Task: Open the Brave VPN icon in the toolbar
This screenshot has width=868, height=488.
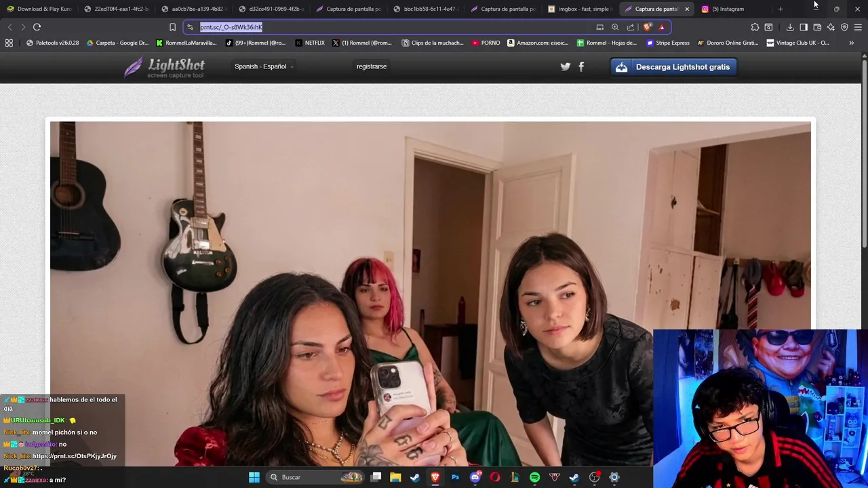Action: tap(844, 27)
